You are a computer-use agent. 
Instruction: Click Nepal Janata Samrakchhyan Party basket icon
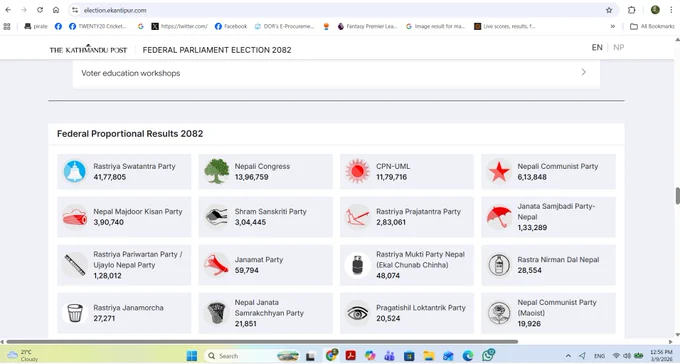click(x=216, y=313)
